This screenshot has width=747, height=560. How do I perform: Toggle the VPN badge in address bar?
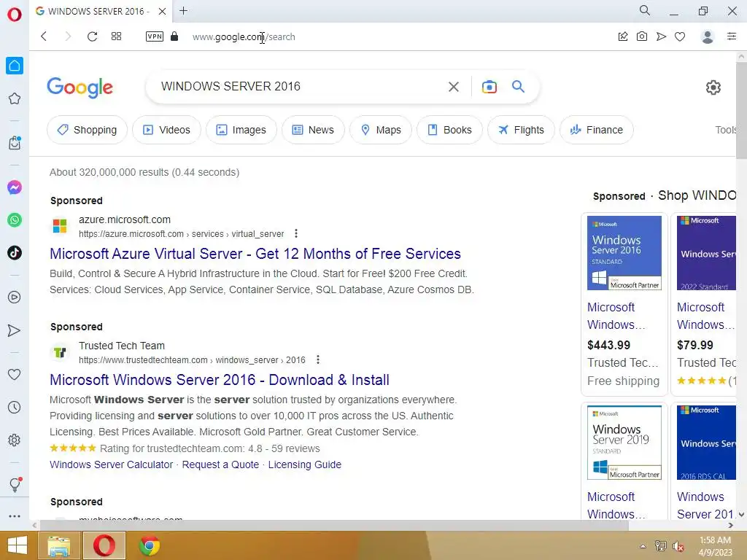[155, 36]
